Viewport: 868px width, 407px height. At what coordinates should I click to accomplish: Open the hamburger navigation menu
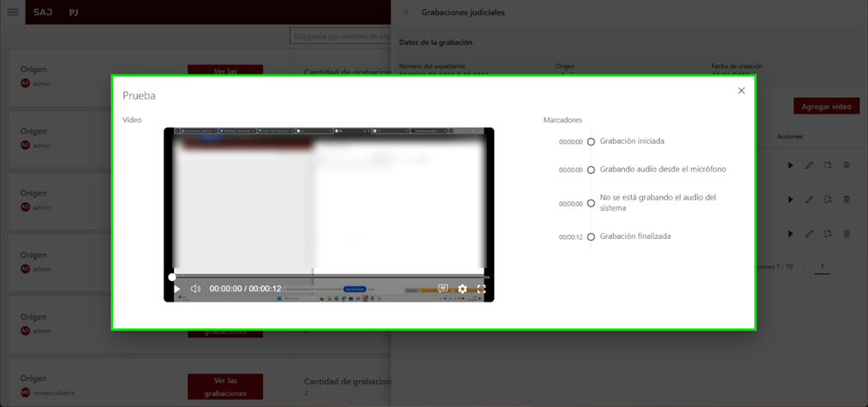click(13, 12)
